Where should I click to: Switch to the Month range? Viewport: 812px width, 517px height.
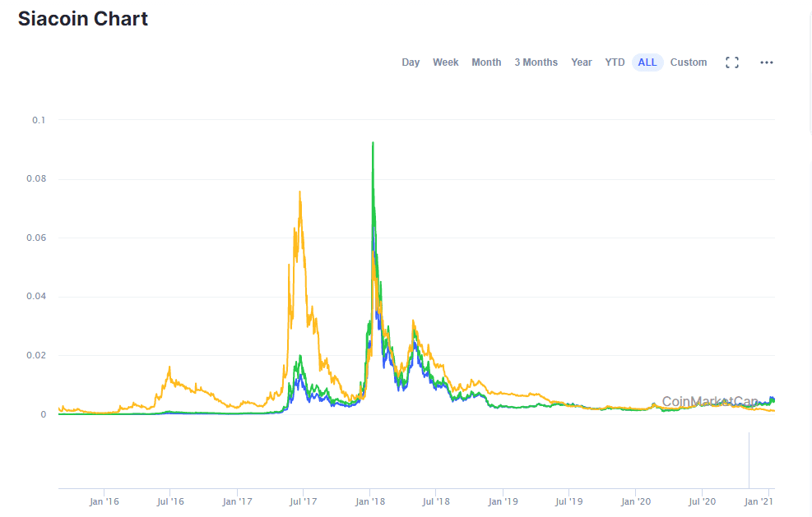(486, 62)
